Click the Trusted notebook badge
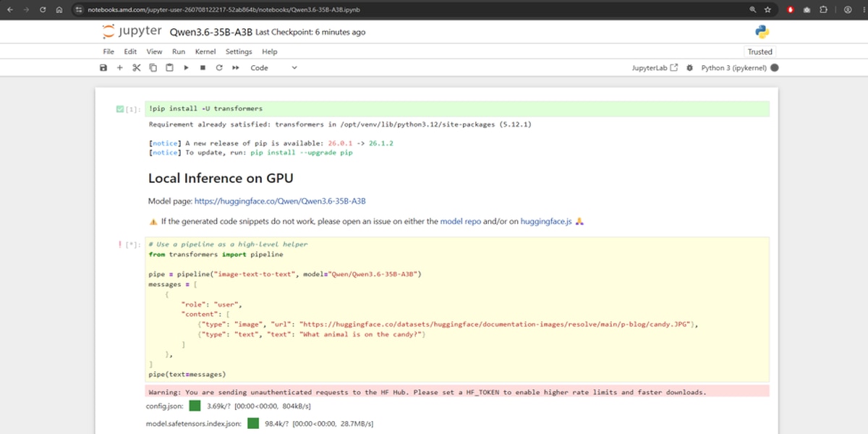868x434 pixels. point(759,51)
